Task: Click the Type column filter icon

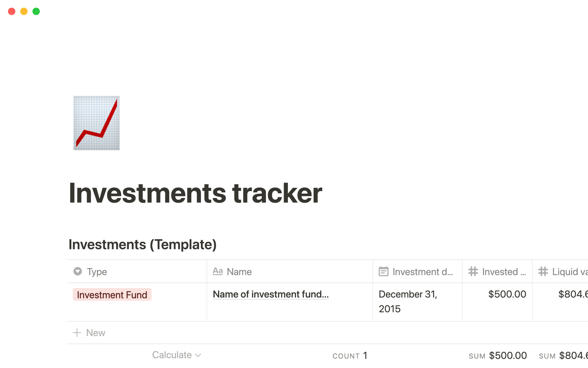Action: 77,271
